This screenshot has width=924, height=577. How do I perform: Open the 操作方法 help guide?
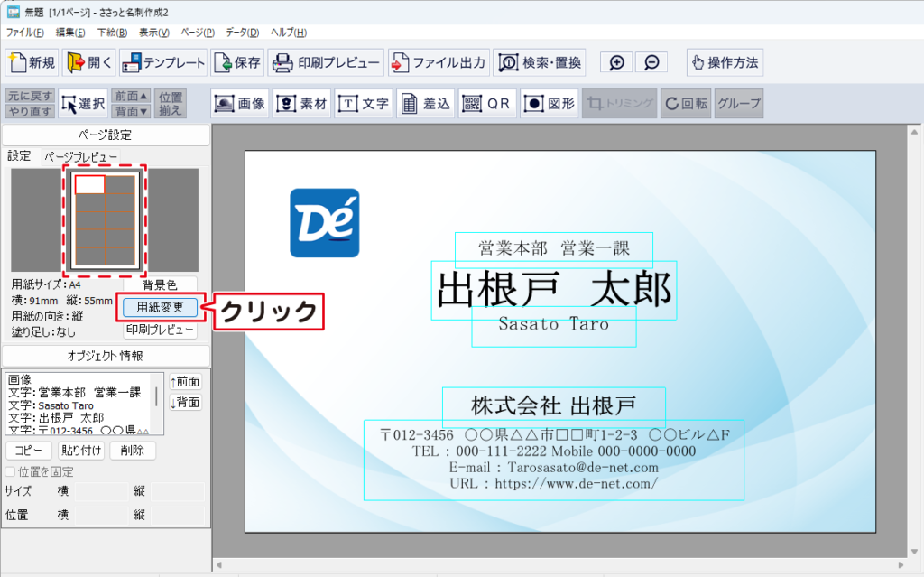tap(725, 62)
